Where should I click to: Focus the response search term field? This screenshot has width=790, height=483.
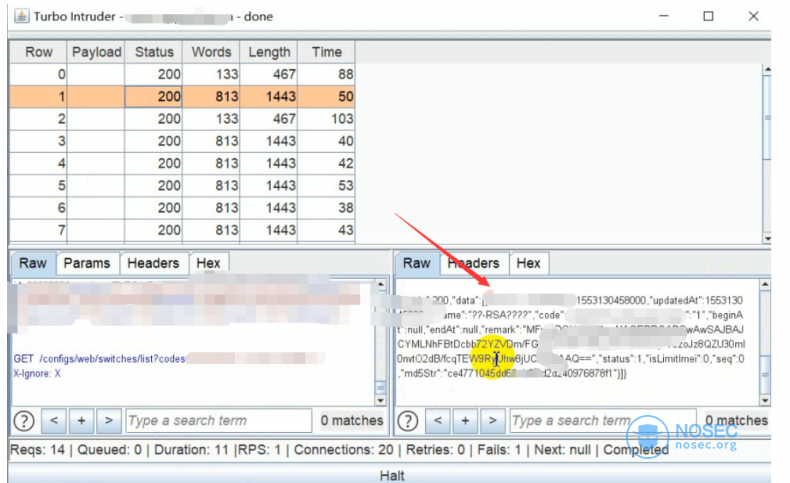603,421
